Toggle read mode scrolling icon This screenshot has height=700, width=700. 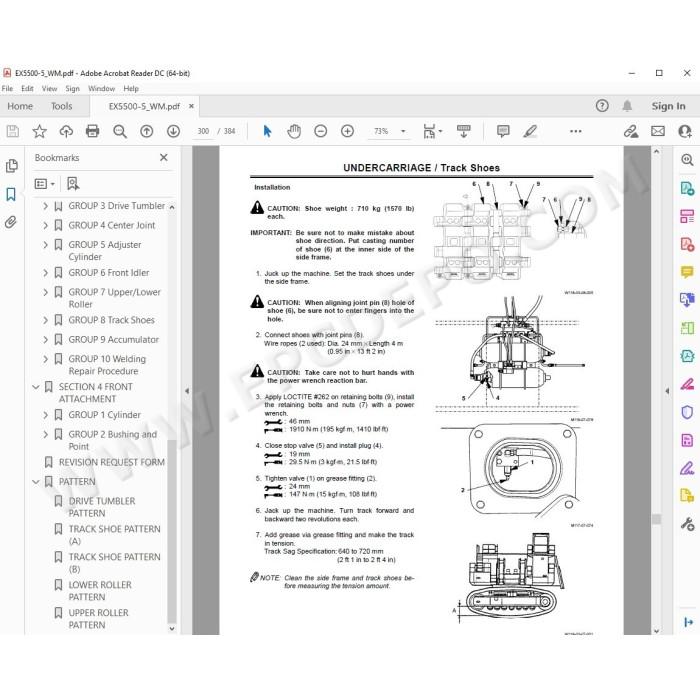(463, 131)
